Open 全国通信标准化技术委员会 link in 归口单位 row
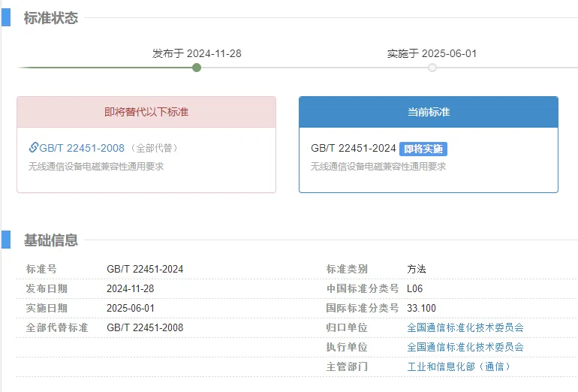This screenshot has width=578, height=392. point(465,327)
